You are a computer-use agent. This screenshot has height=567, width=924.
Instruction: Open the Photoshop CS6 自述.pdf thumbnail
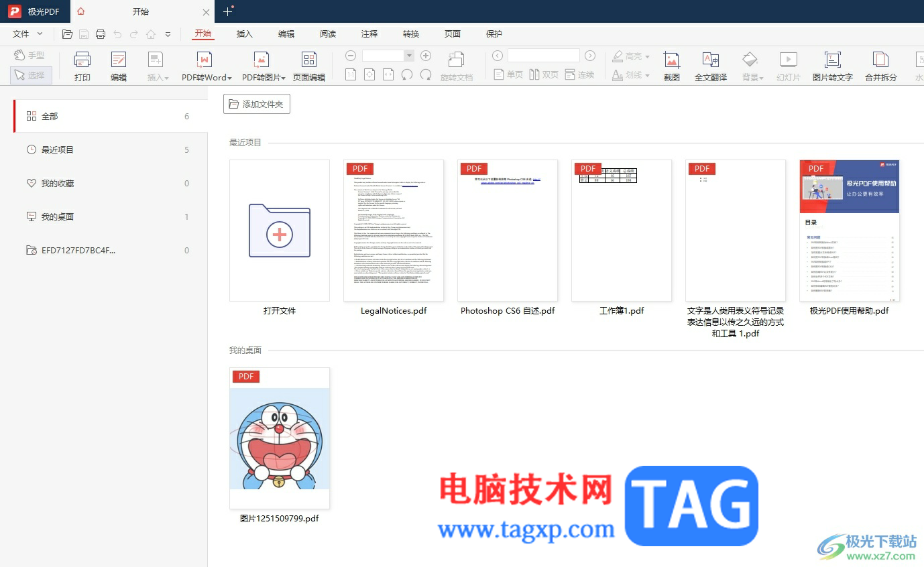click(508, 231)
